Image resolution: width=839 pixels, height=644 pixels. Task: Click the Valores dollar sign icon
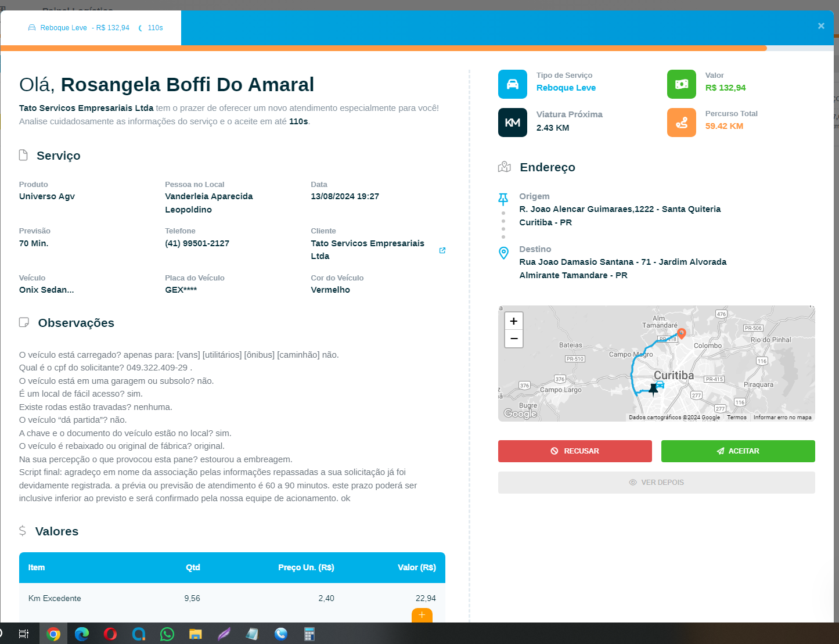coord(23,531)
